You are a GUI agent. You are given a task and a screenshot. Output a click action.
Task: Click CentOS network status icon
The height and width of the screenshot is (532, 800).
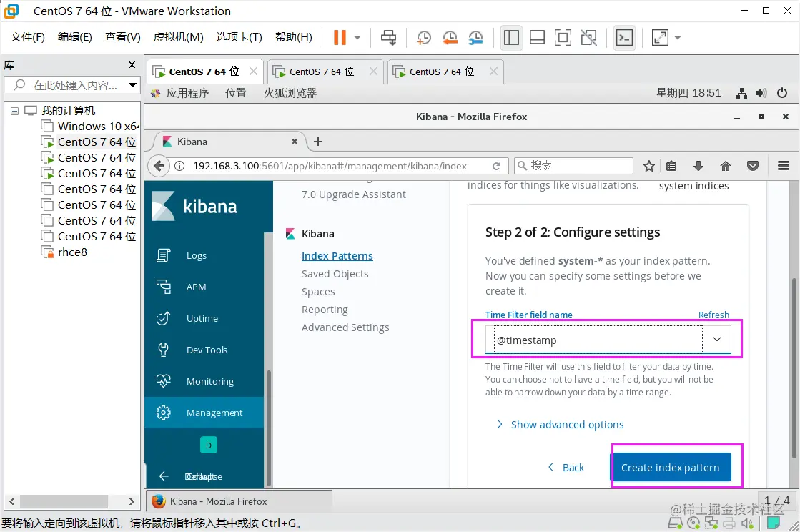point(741,93)
